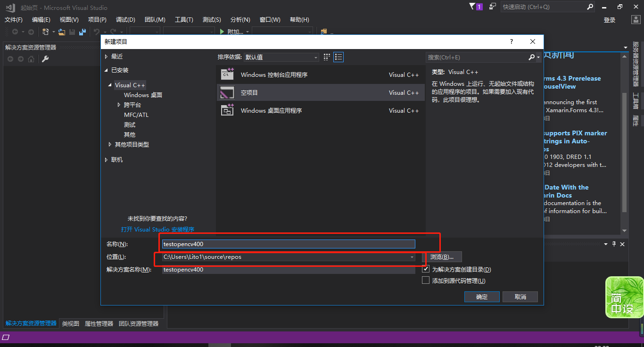Click the Save All toolbar icon

(x=82, y=31)
